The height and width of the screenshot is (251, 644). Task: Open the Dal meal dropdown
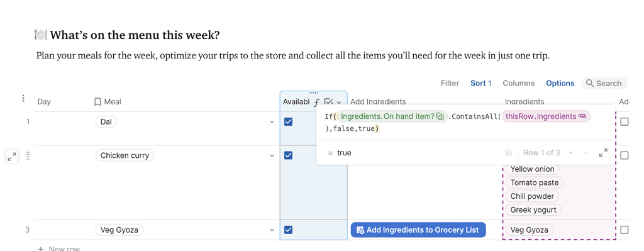[x=272, y=122]
